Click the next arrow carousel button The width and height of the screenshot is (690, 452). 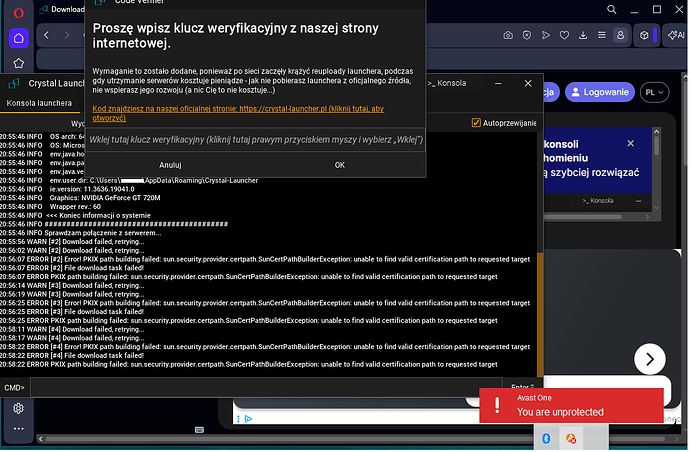tap(650, 360)
